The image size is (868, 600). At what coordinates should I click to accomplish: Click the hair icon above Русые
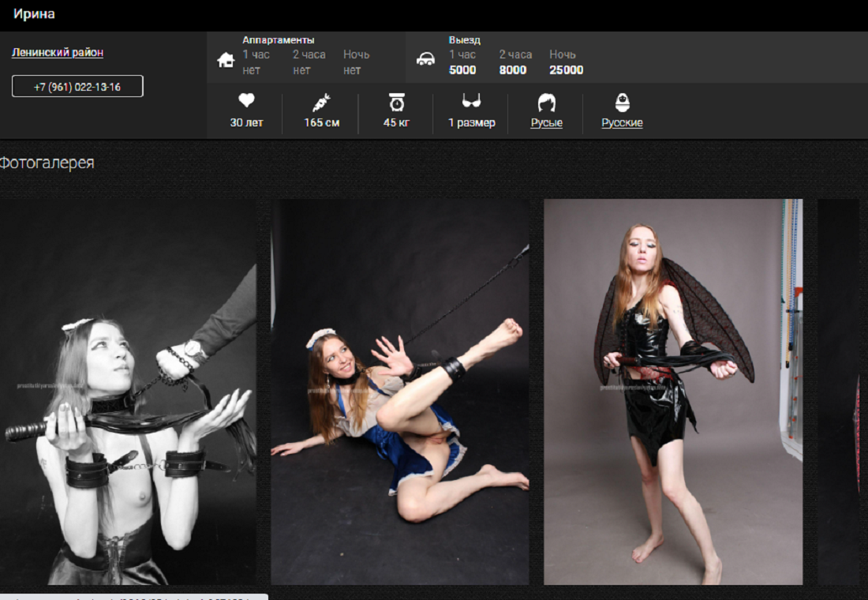(546, 103)
